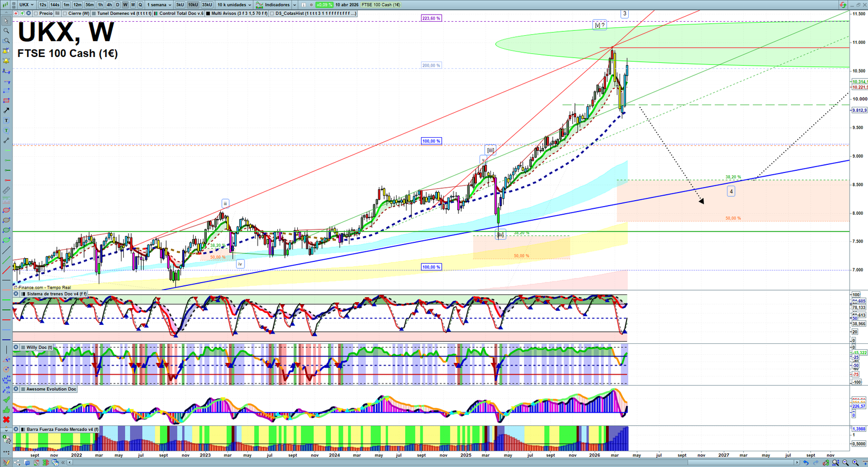Select the black arrow drawing tool
868x467 pixels.
coord(6,111)
